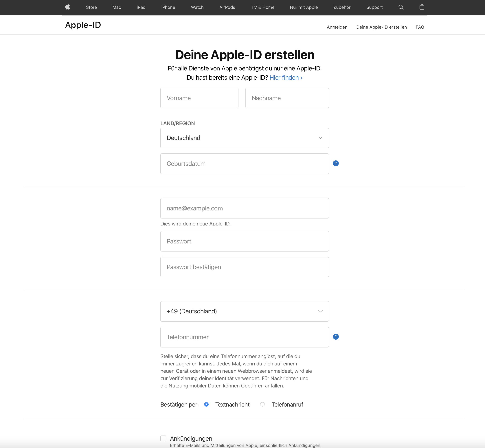Focus the Vorname input field

(x=199, y=98)
